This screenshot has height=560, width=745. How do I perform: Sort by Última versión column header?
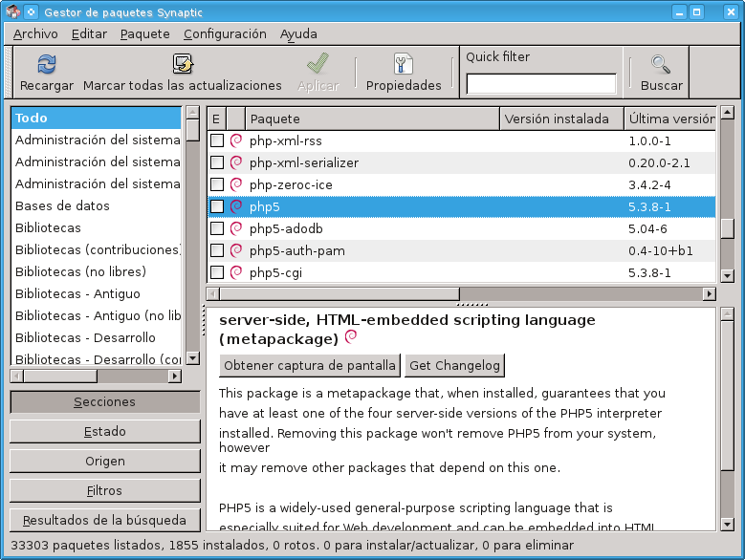coord(670,118)
